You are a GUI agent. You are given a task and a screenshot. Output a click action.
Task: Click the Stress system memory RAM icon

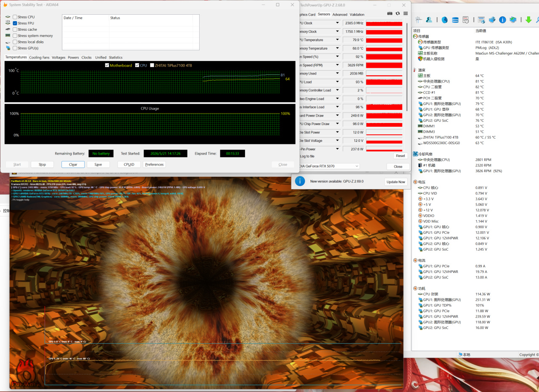(x=8, y=36)
